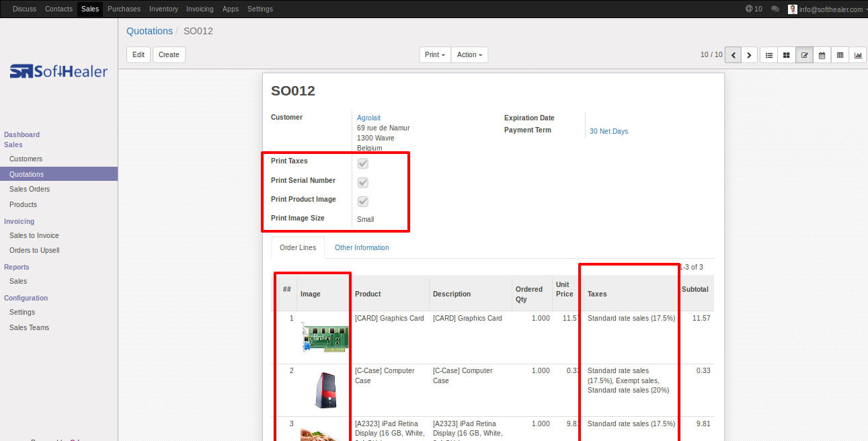The height and width of the screenshot is (441, 868).
Task: Open the conversations chat icon
Action: click(x=775, y=9)
